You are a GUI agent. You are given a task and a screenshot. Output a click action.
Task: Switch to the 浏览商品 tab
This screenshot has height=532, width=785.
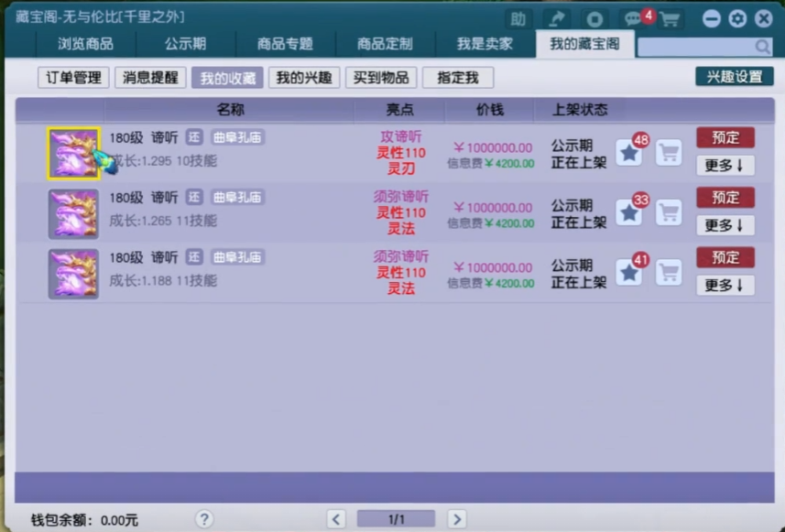84,44
